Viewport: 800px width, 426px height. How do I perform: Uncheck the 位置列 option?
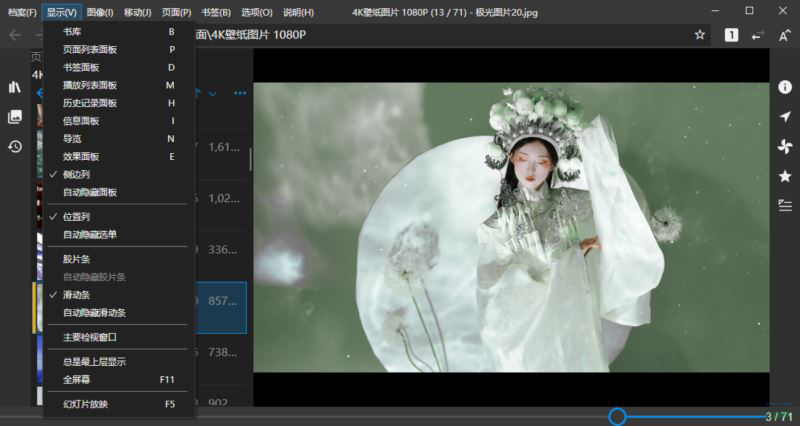(118, 217)
